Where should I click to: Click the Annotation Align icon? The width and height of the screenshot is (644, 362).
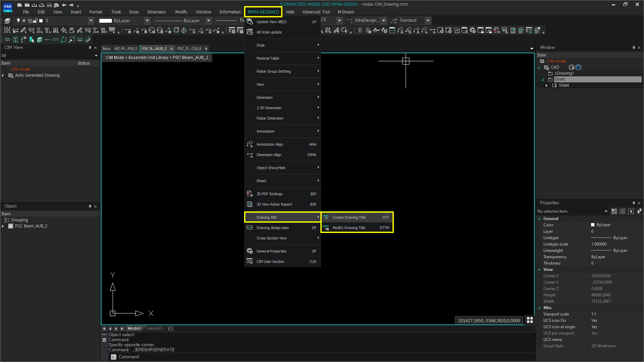tap(250, 144)
